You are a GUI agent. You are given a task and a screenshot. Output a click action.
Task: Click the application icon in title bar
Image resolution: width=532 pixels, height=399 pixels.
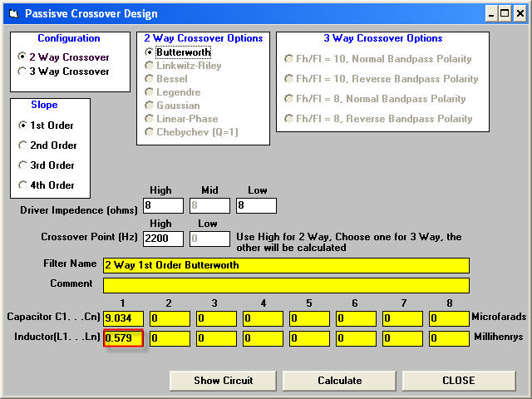pyautogui.click(x=14, y=14)
